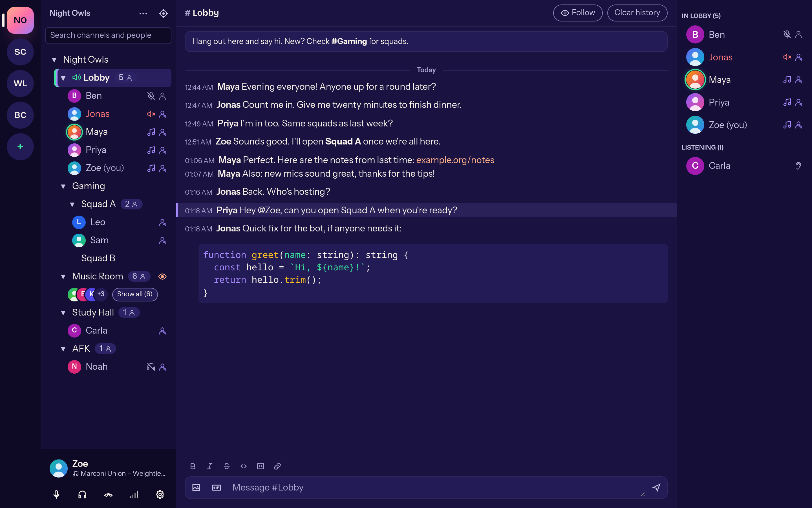Click Noah's AFK muted icon

click(x=151, y=367)
